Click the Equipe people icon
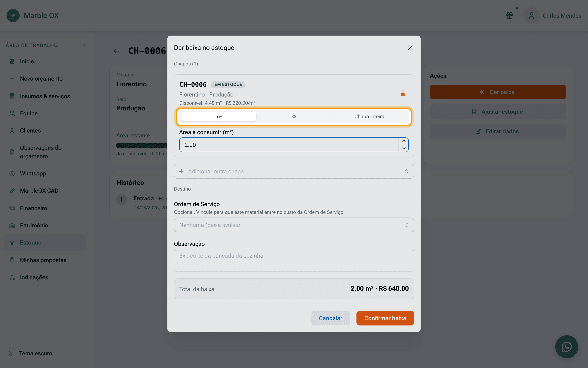The width and height of the screenshot is (588, 368). click(x=12, y=113)
